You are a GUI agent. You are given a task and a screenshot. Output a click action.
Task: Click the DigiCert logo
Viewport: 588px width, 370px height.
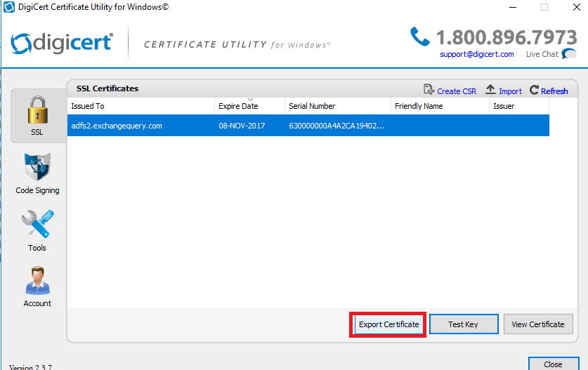tap(62, 43)
